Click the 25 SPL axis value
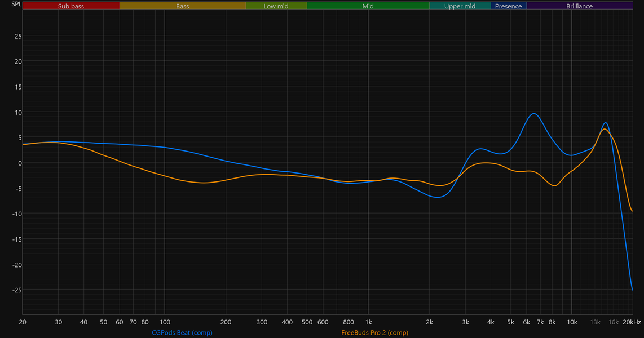The width and height of the screenshot is (644, 338). click(x=18, y=36)
